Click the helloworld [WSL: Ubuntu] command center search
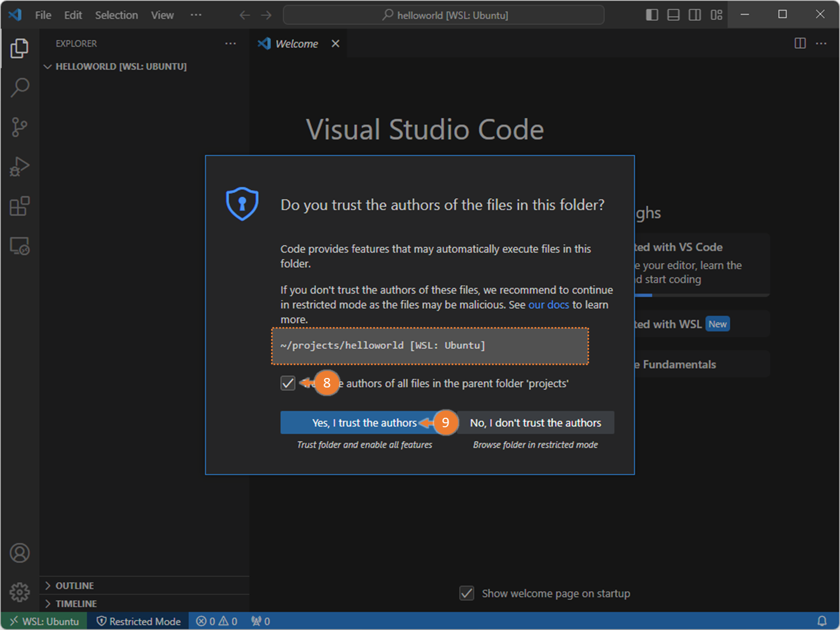This screenshot has height=630, width=840. click(x=444, y=15)
